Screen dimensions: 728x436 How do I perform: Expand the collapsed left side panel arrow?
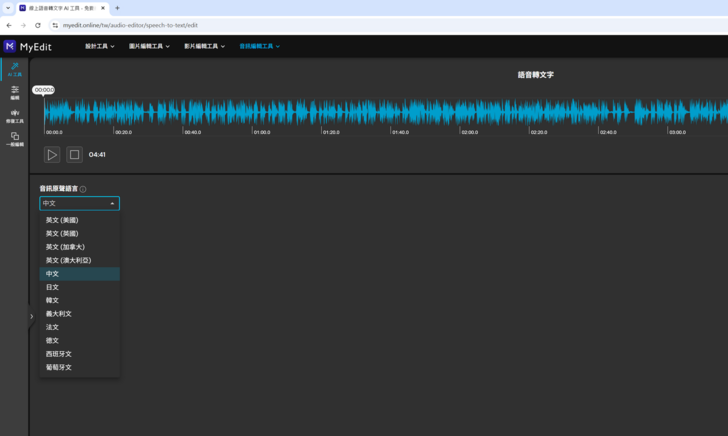pos(31,316)
